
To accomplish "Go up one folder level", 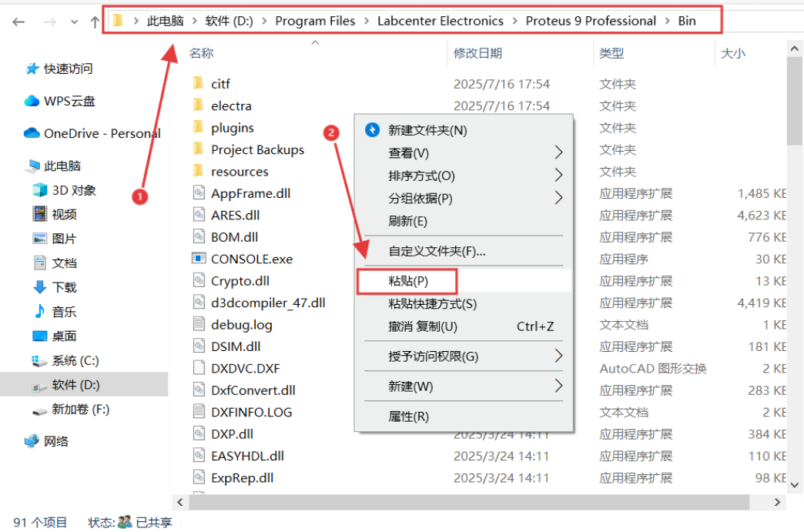I will pyautogui.click(x=95, y=22).
